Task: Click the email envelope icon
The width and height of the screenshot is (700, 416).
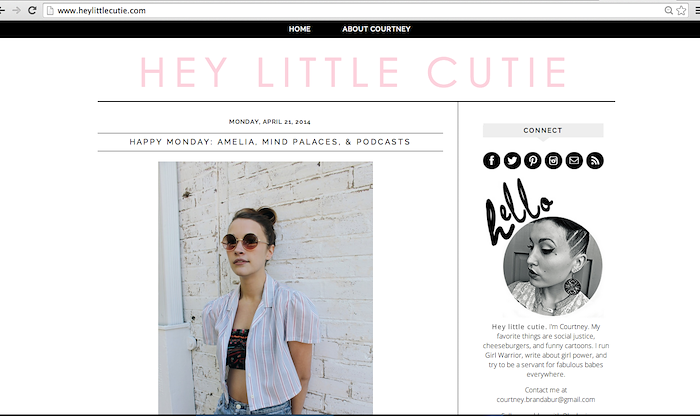Action: 574,161
